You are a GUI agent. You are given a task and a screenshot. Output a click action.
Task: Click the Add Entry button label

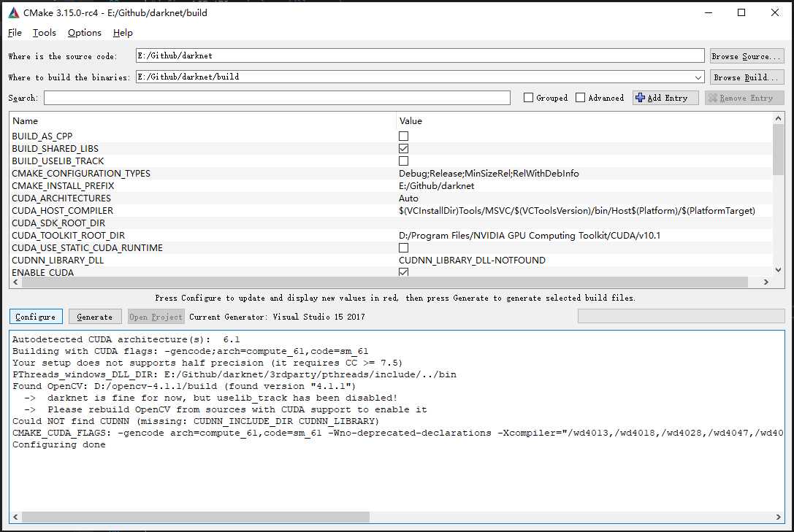click(668, 98)
